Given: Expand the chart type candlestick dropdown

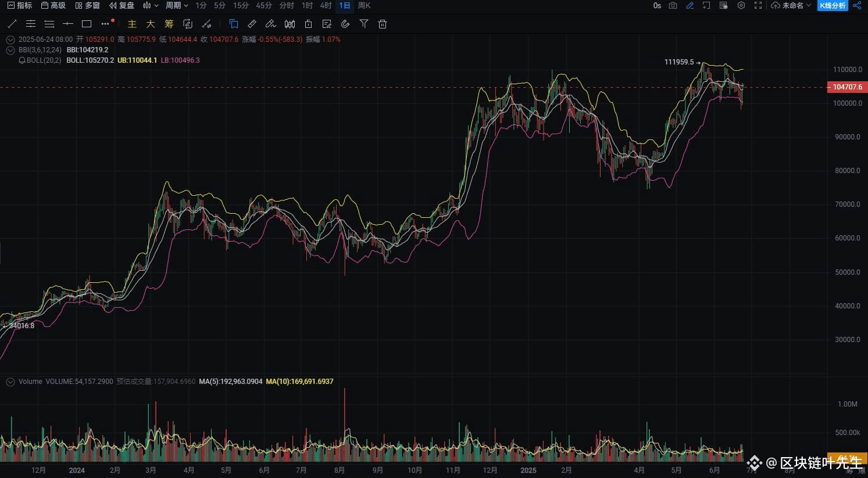Looking at the screenshot, I should pos(151,5).
